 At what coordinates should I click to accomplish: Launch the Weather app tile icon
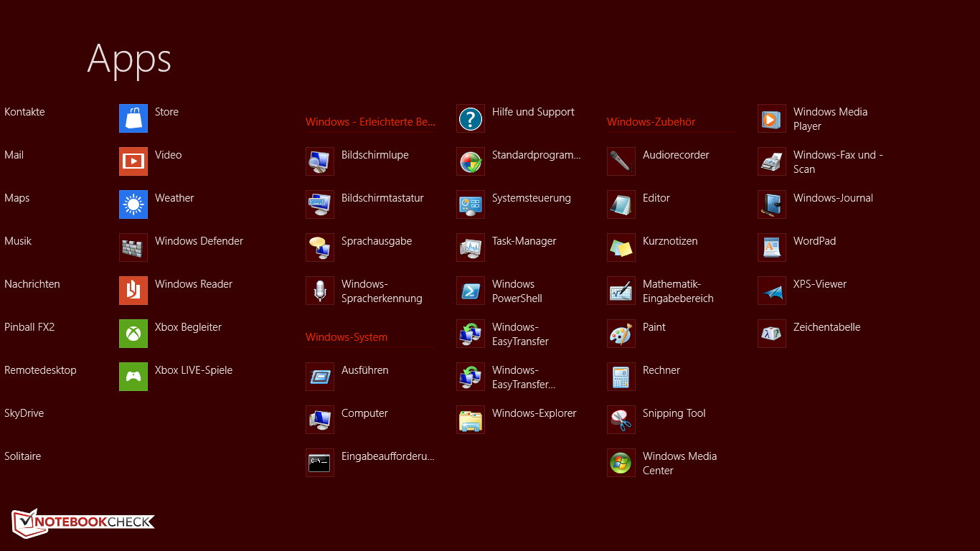coord(133,204)
